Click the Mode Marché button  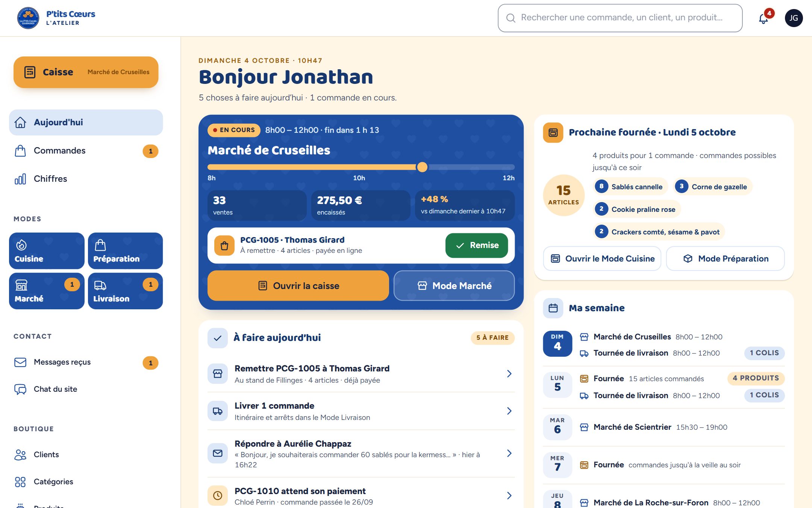454,286
